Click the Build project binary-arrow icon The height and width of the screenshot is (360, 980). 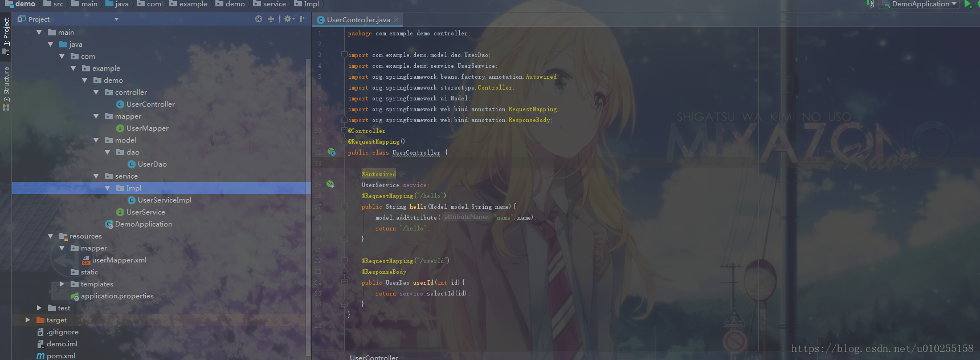[x=871, y=4]
